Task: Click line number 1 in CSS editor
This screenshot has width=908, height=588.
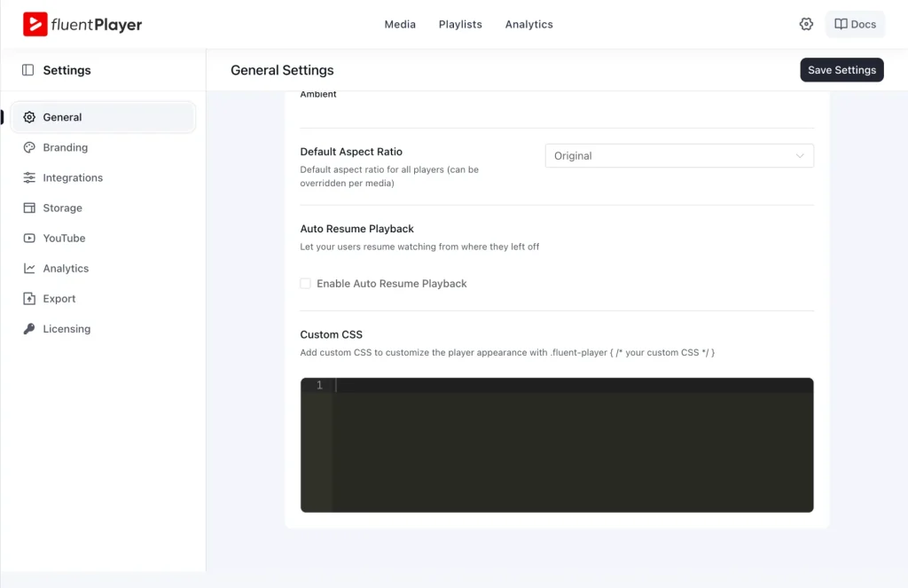Action: click(319, 385)
